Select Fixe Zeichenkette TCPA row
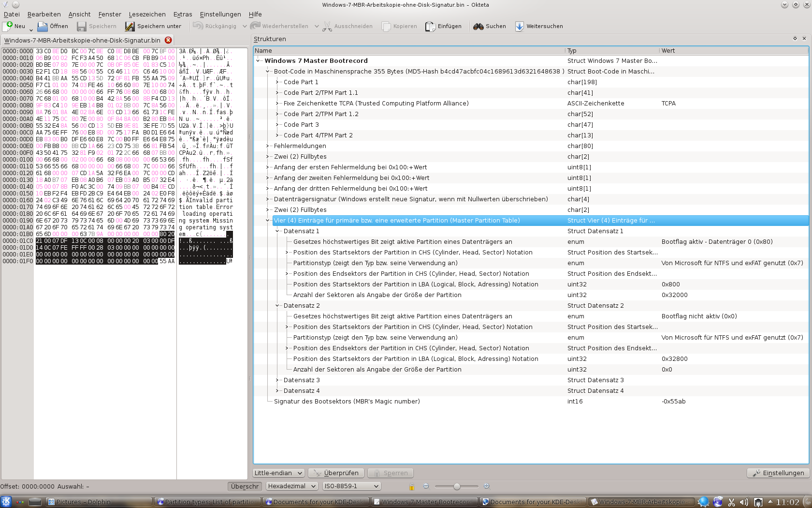Viewport: 812px width, 508px height. click(531, 104)
